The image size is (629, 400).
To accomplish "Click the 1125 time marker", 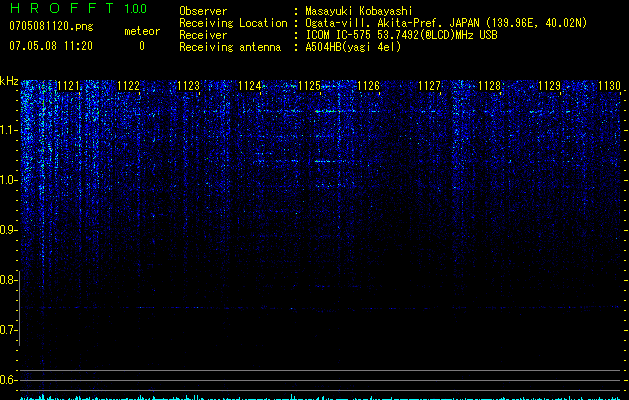I will [x=309, y=86].
